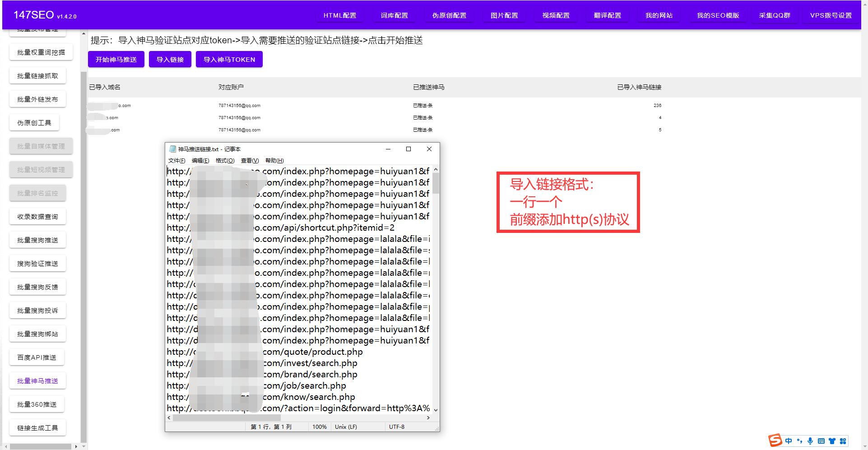The image size is (868, 450).
Task: Open Notepad 查看(V) menu
Action: point(250,161)
